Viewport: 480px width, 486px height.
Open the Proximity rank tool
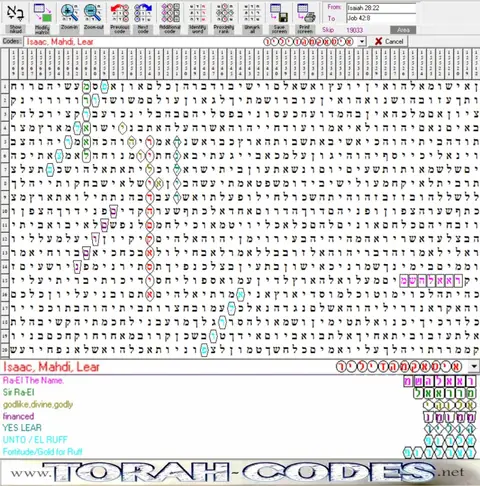(224, 13)
